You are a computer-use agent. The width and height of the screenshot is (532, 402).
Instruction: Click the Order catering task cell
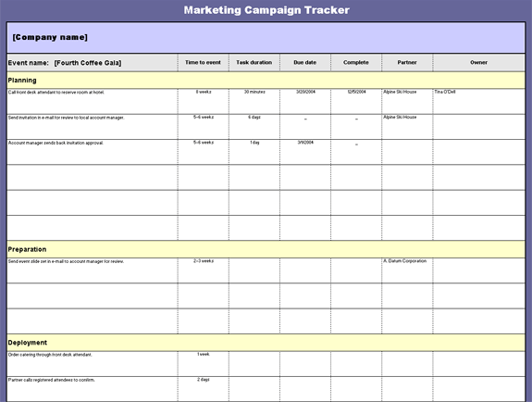(x=93, y=364)
